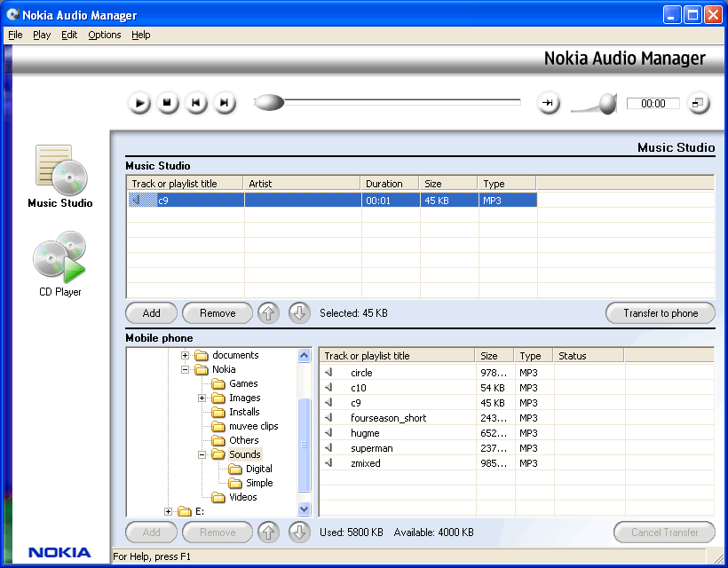Click the volume slider knob

point(607,104)
